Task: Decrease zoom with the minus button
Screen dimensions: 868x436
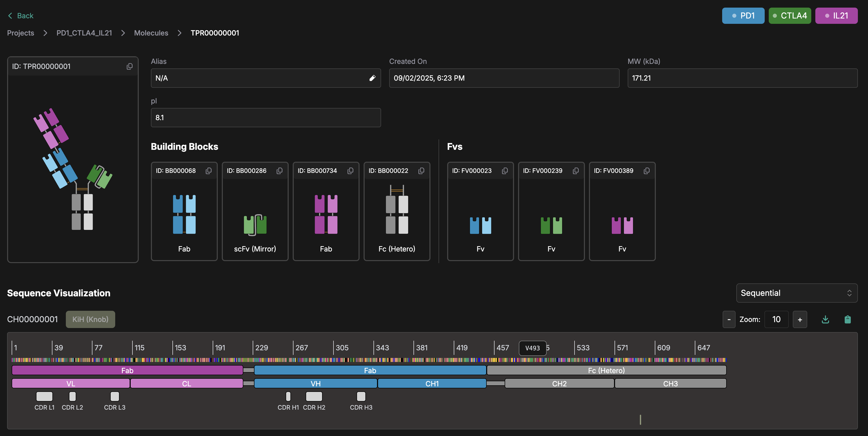Action: [729, 319]
